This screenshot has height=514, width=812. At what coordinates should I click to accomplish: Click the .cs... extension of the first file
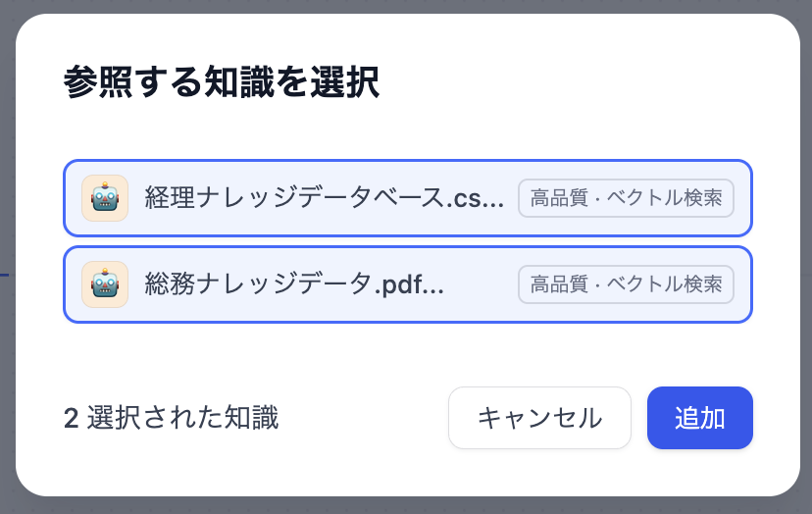pyautogui.click(x=475, y=198)
